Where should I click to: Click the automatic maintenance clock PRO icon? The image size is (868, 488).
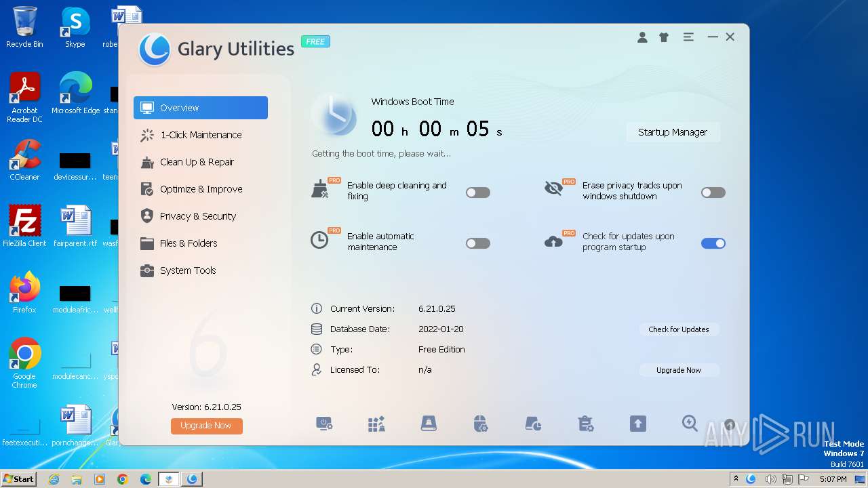[319, 240]
